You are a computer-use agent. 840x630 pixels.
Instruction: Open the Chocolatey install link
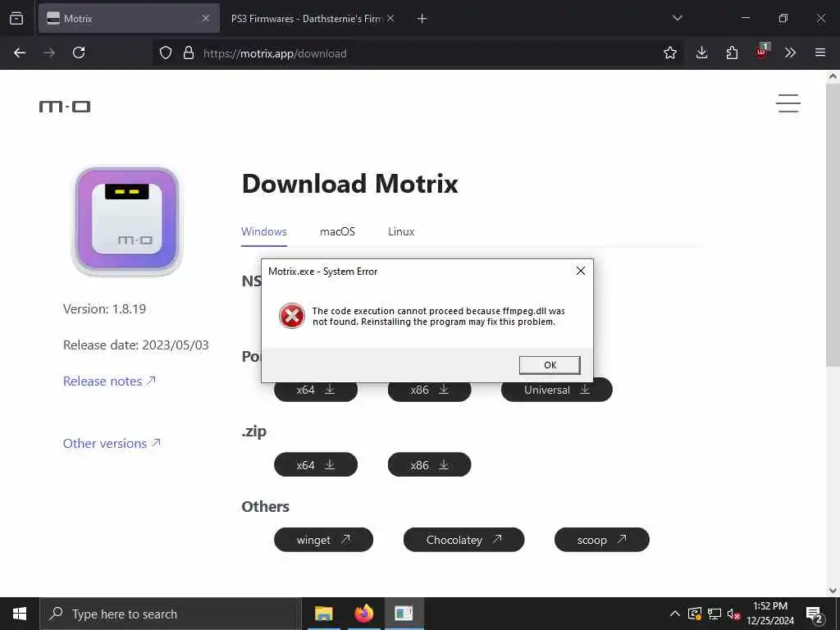464,540
